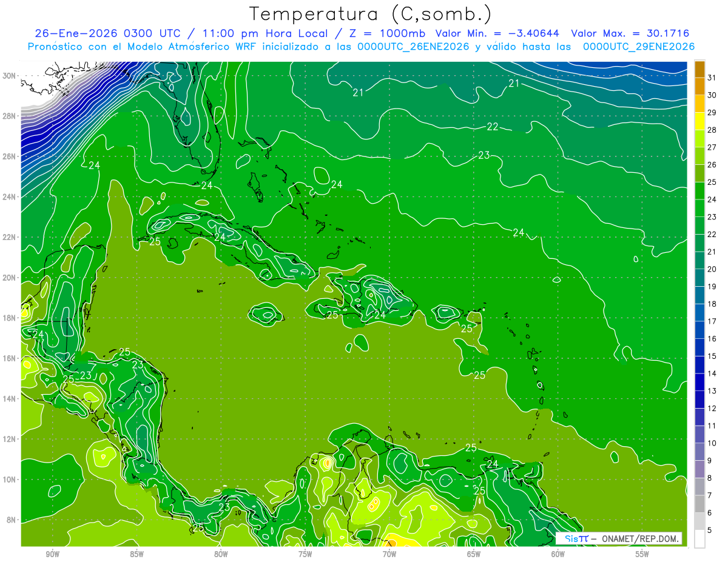Click the '12N' latitude axis label
Viewport: 728px width, 562px height.
[x=10, y=439]
